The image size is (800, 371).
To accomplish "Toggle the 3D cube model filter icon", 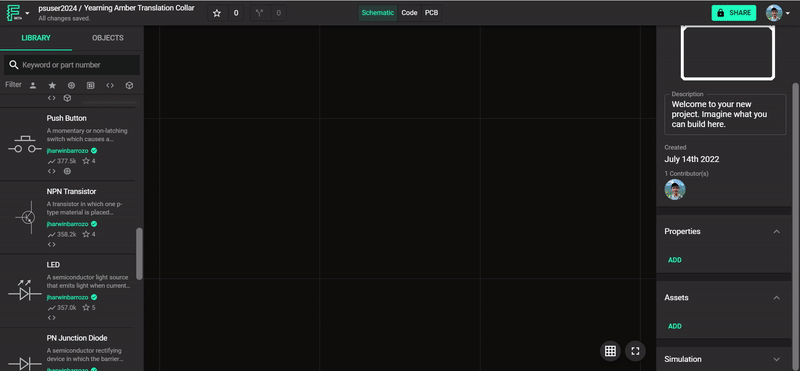I will (130, 85).
